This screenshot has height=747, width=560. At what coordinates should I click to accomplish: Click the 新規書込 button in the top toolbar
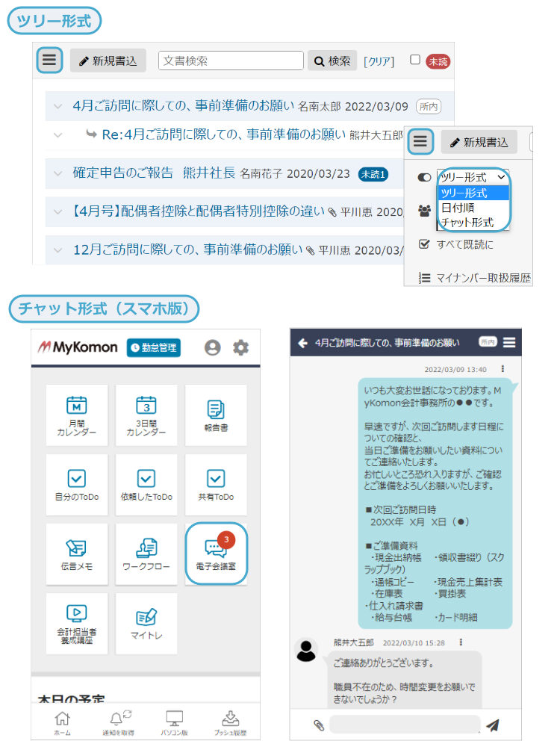tap(108, 61)
